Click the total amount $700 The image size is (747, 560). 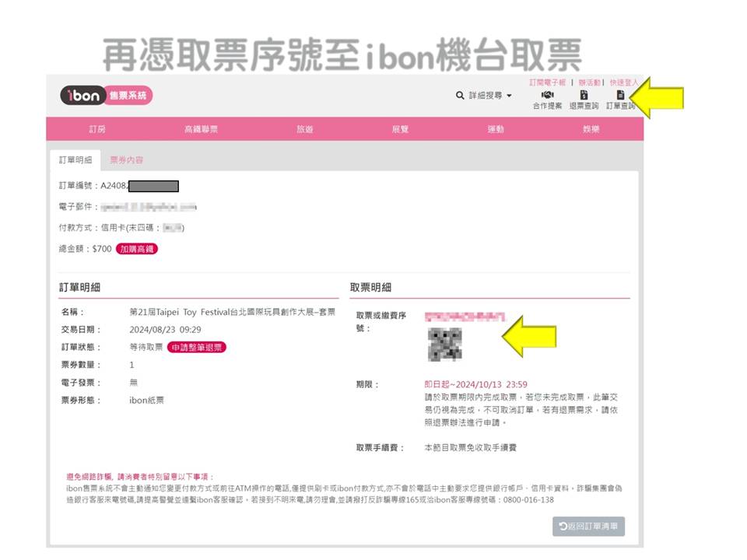pos(102,249)
